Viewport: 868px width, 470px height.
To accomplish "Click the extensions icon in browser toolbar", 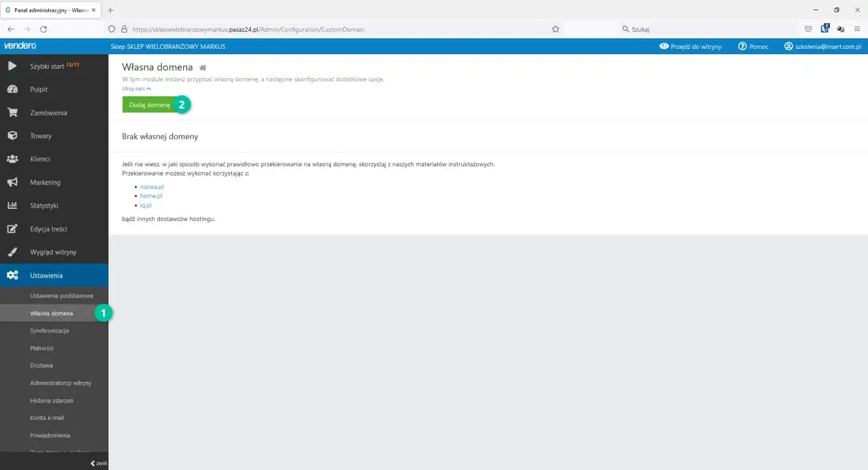I will 841,29.
